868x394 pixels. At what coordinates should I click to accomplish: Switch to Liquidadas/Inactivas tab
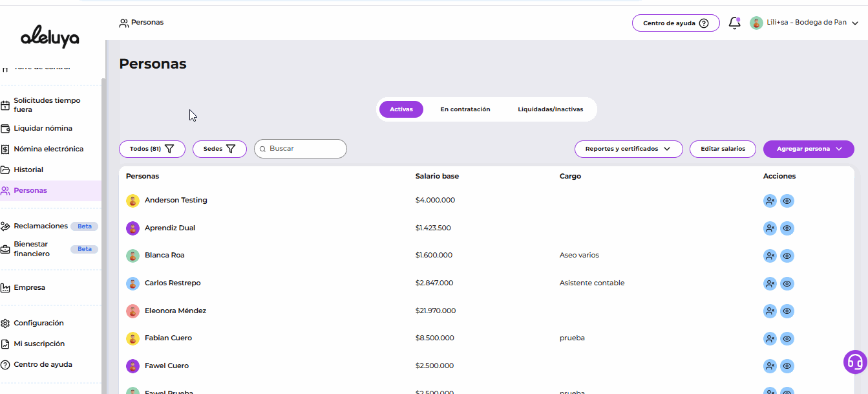coord(550,109)
